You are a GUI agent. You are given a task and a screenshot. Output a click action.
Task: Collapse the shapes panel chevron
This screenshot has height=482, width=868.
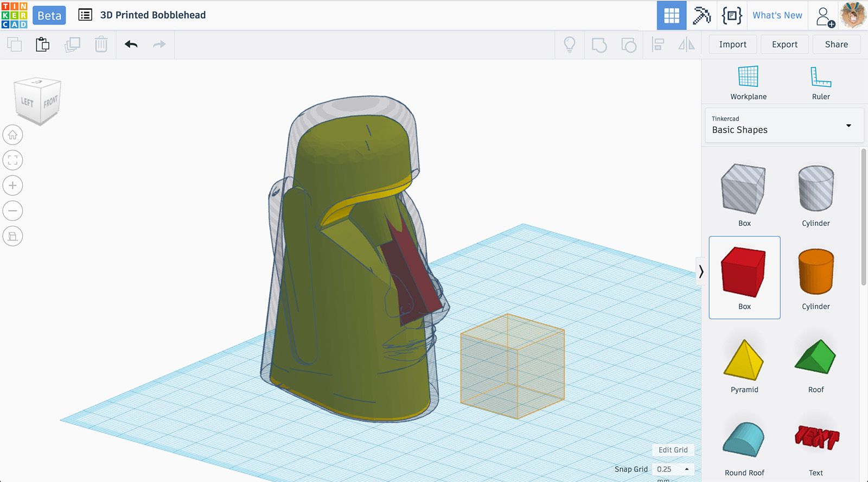pos(701,271)
